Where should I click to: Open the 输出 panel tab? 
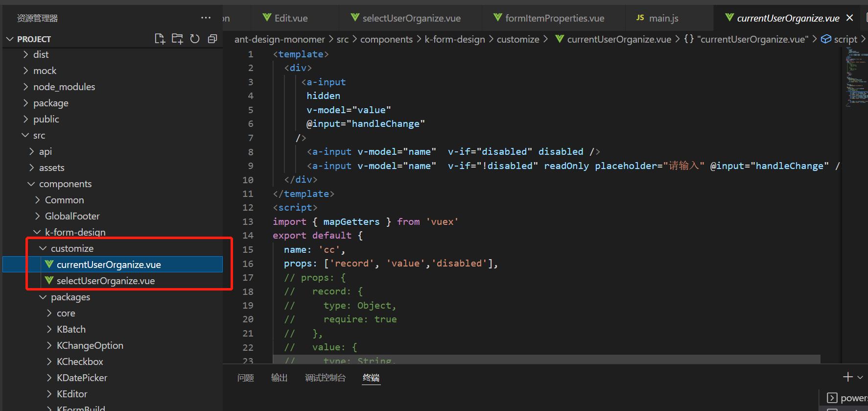coord(280,378)
